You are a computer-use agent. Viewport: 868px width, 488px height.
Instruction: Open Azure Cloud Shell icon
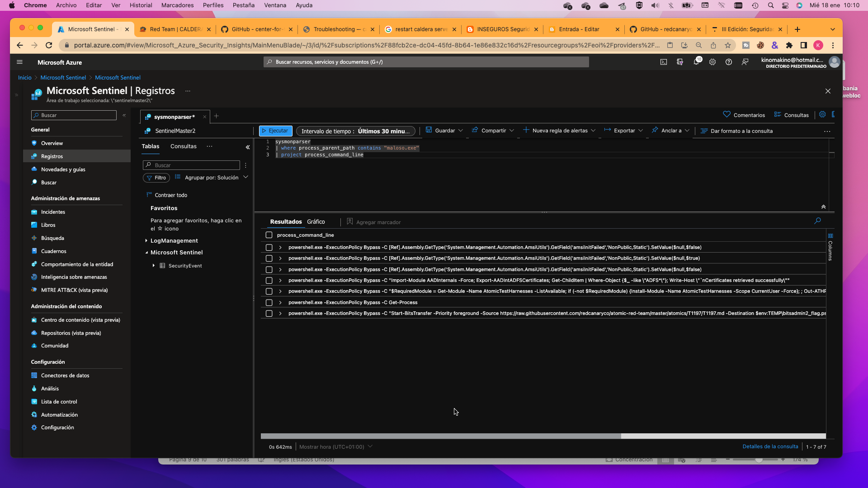click(663, 62)
